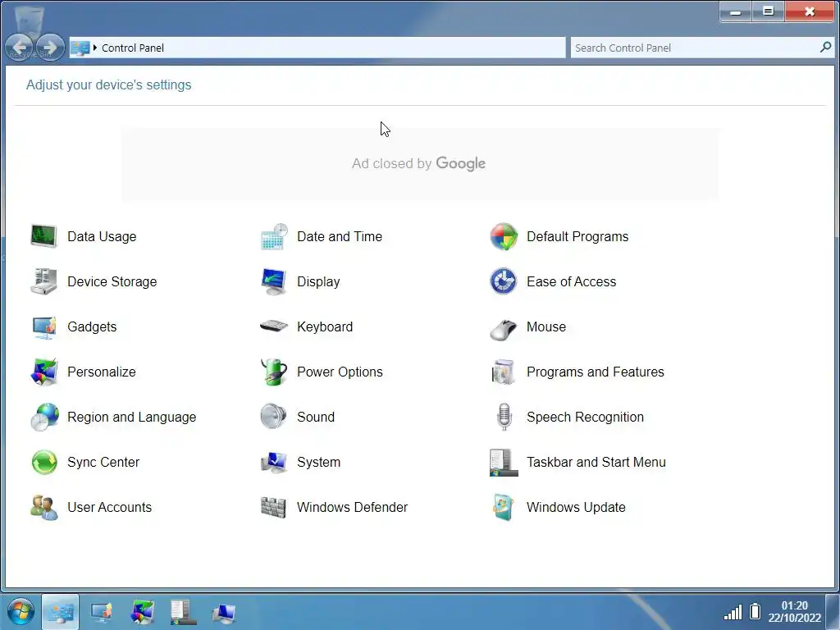Click the network signal tray icon

click(x=733, y=612)
